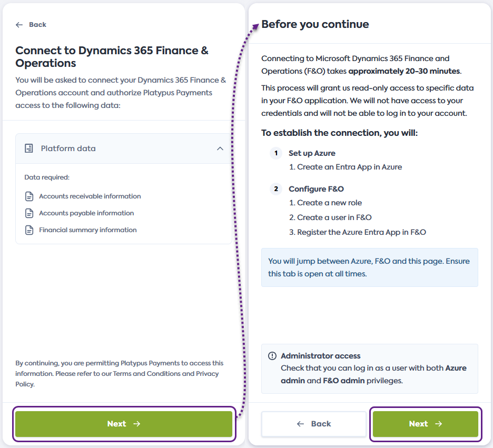The width and height of the screenshot is (493, 448).
Task: Click the Back button beside the right Next button
Action: (313, 424)
